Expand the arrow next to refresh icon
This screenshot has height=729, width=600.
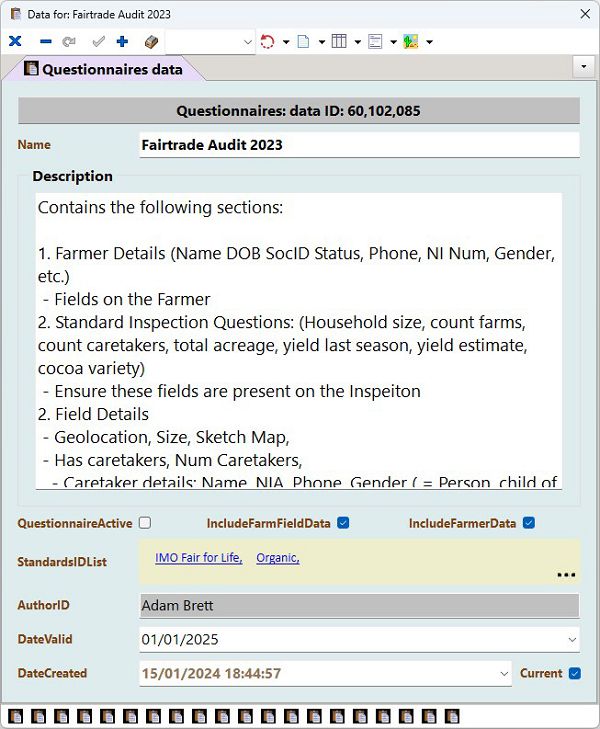point(286,42)
